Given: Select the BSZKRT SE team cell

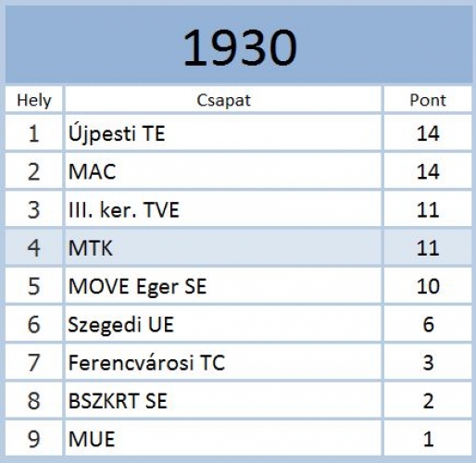Looking at the screenshot, I should coord(223,400).
